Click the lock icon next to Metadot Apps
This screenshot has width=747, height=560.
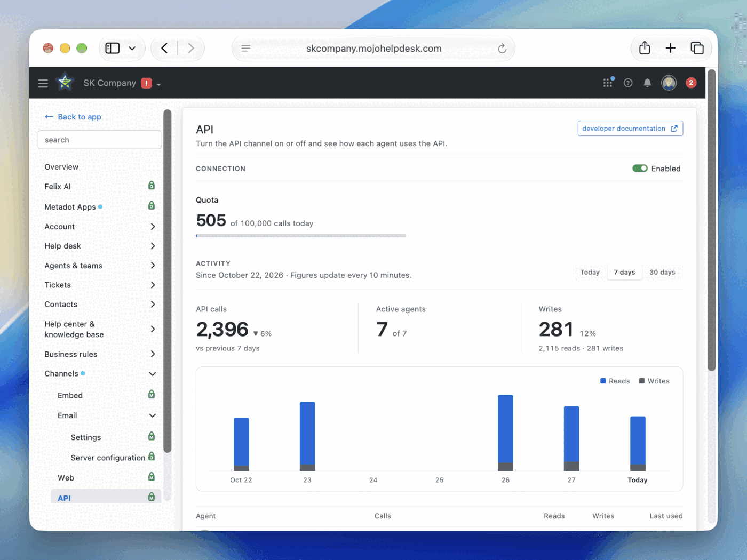point(152,206)
